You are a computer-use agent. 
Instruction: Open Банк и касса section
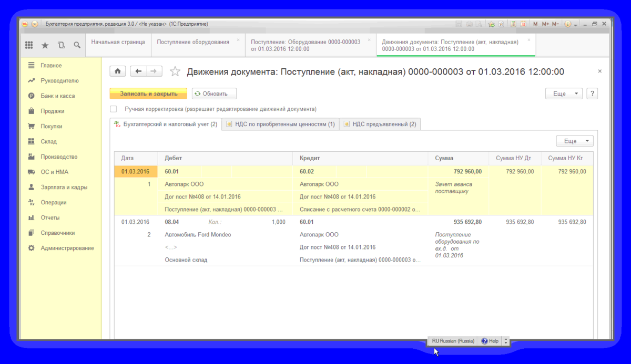click(x=58, y=96)
